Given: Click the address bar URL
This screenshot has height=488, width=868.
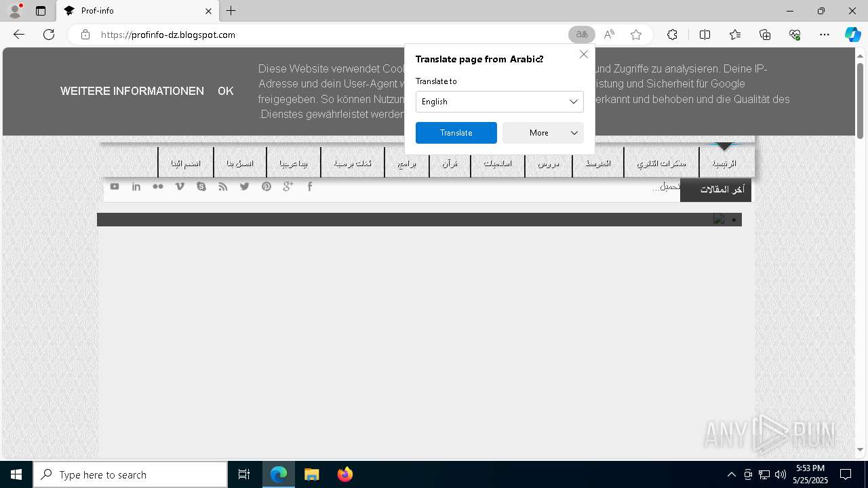Looking at the screenshot, I should click(168, 35).
